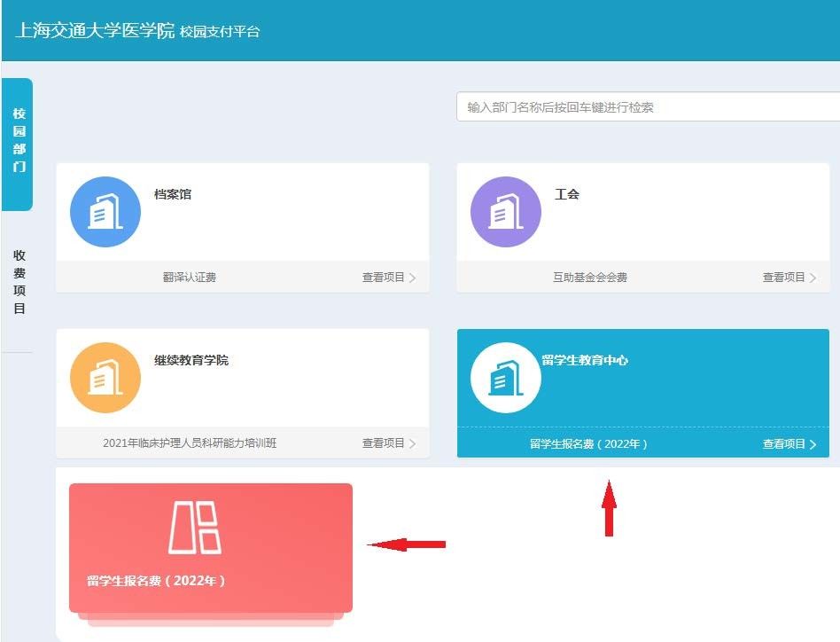Open 查看项目 for 档案馆
Screen dimensions: 840x642
[388, 278]
